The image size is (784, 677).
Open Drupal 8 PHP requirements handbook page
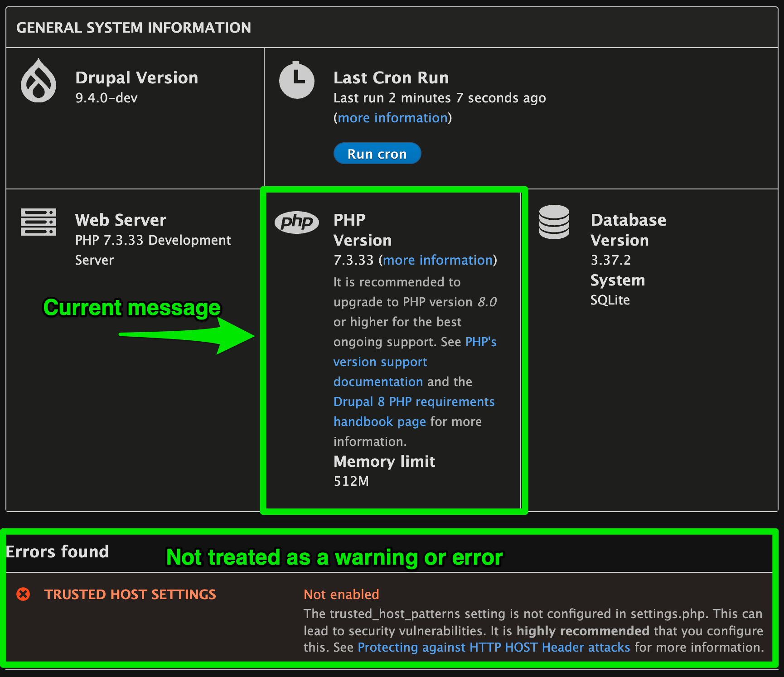414,411
